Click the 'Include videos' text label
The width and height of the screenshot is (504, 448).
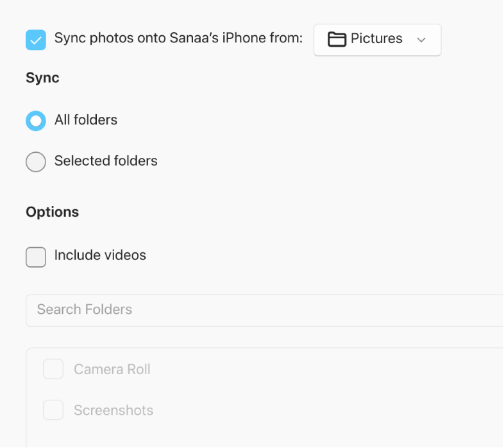click(100, 255)
